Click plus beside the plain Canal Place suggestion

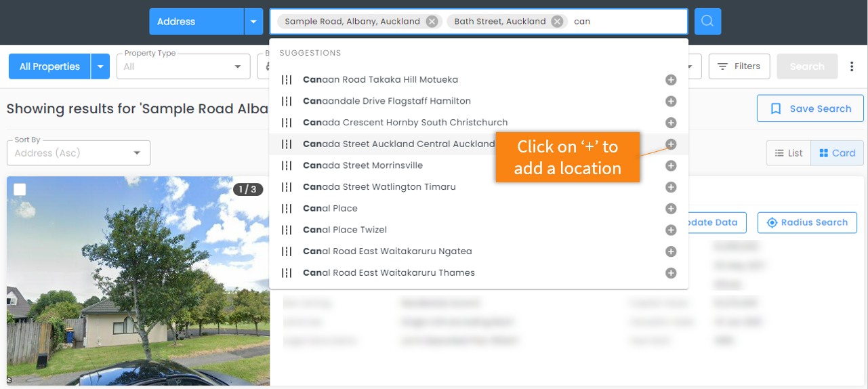click(671, 209)
